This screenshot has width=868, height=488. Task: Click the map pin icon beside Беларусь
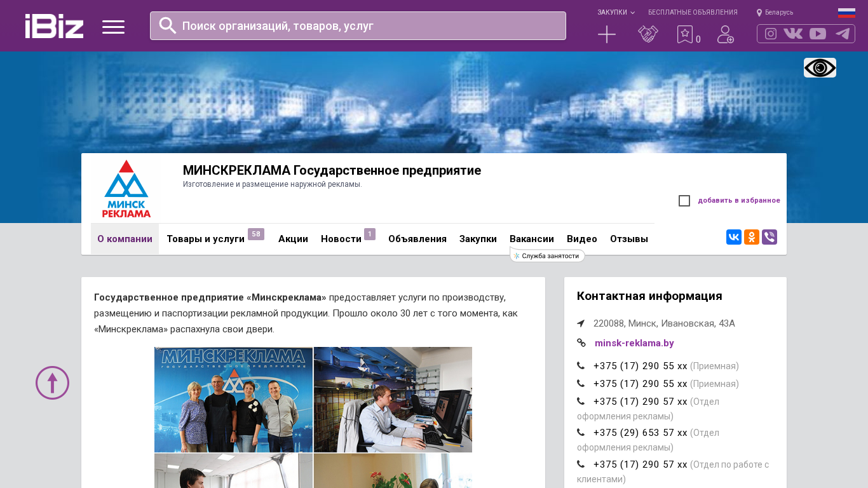pyautogui.click(x=759, y=13)
